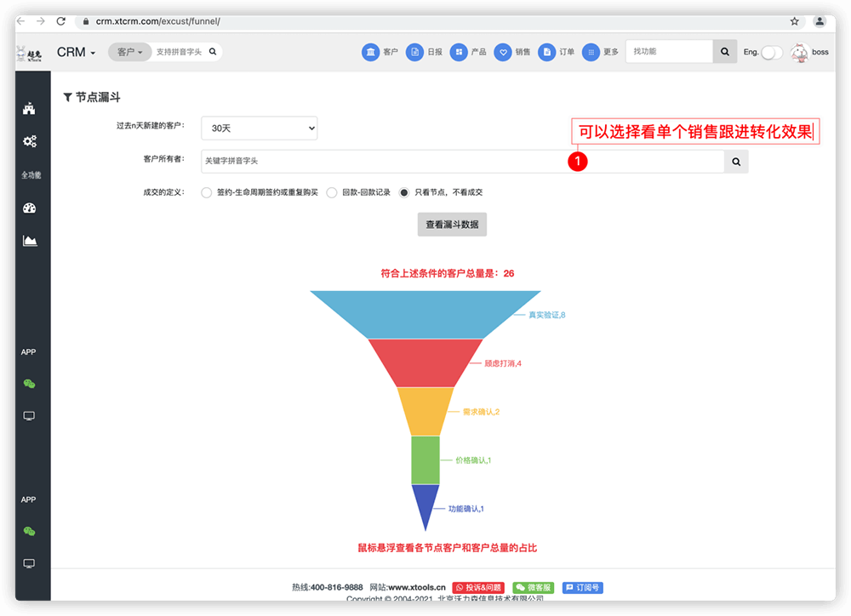Open the dashboard gauge icon in sidebar
Viewport: 851px width, 616px height.
(x=29, y=208)
